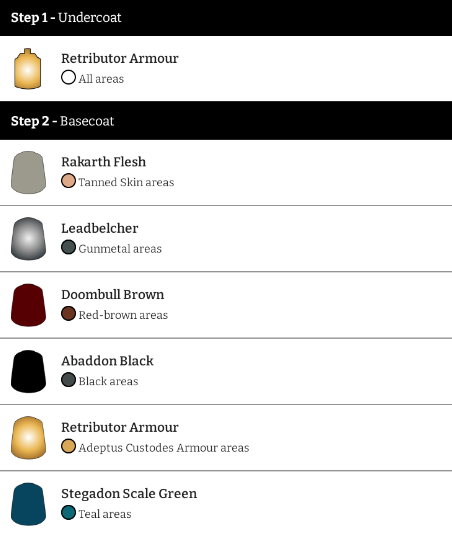The image size is (452, 534).
Task: Select the Rakarth Flesh paint pot icon
Action: click(28, 172)
